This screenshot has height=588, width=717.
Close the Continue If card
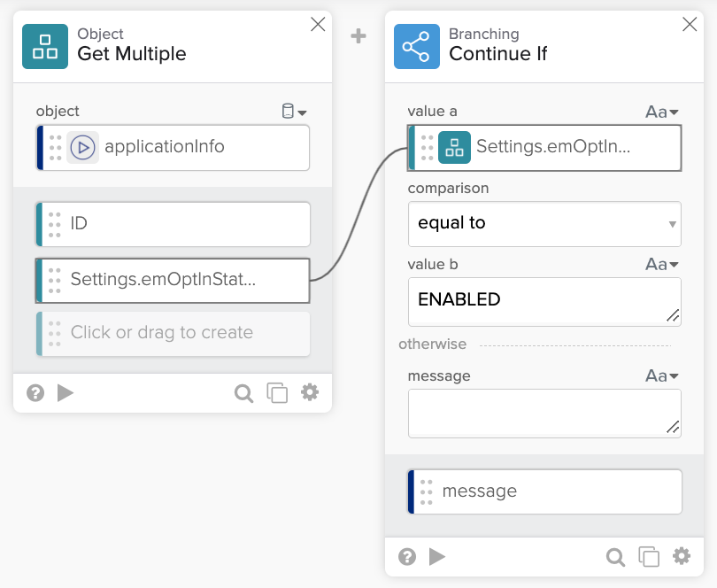coord(690,25)
